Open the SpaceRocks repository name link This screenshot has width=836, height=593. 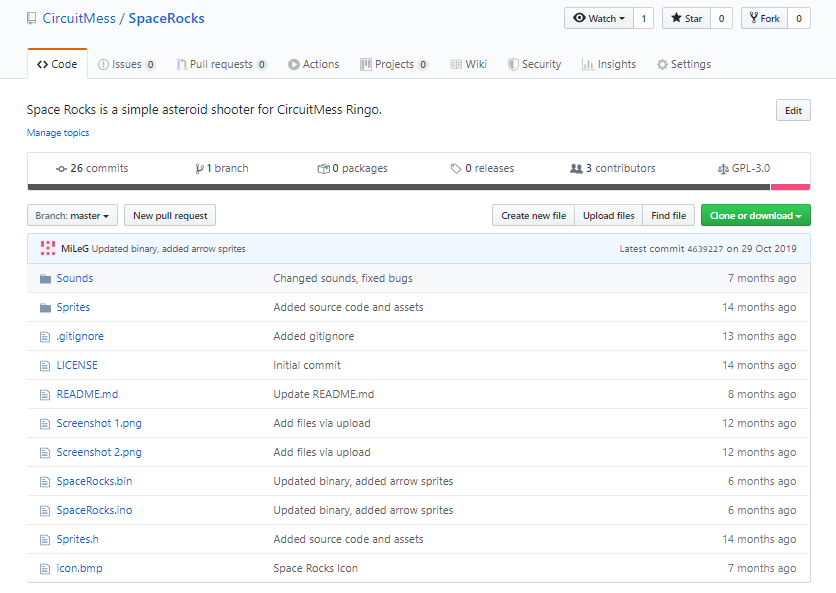tap(166, 19)
